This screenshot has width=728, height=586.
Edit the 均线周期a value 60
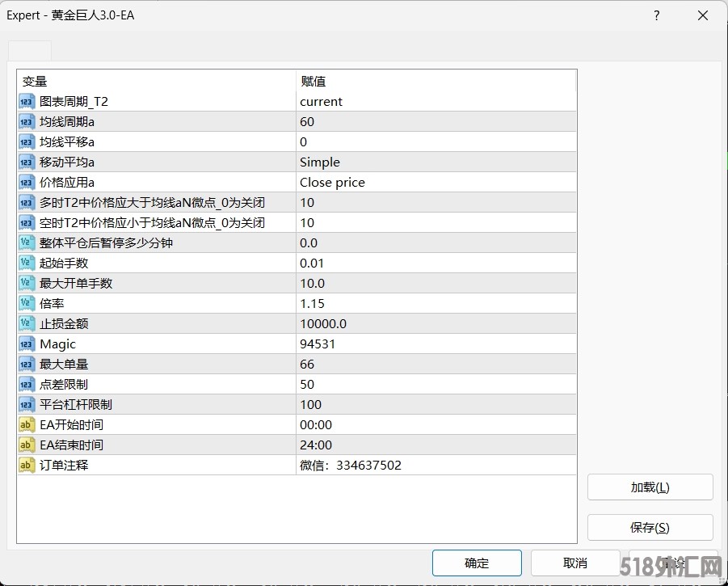436,122
